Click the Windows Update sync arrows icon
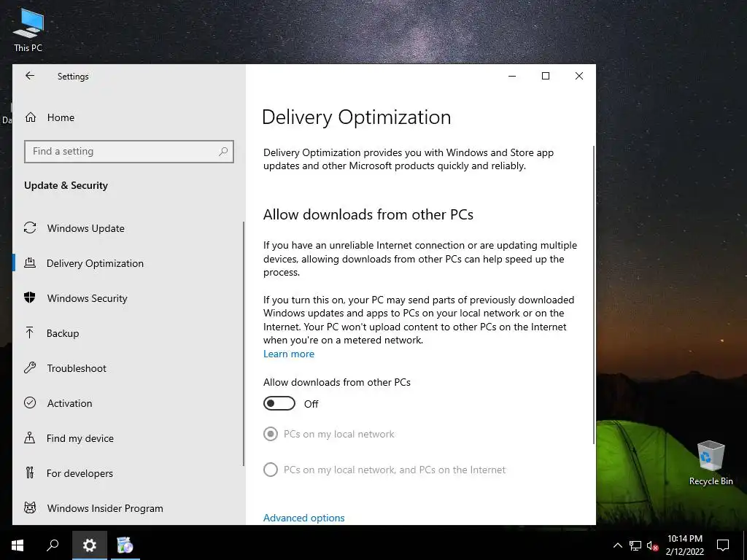This screenshot has width=747, height=560. tap(30, 227)
